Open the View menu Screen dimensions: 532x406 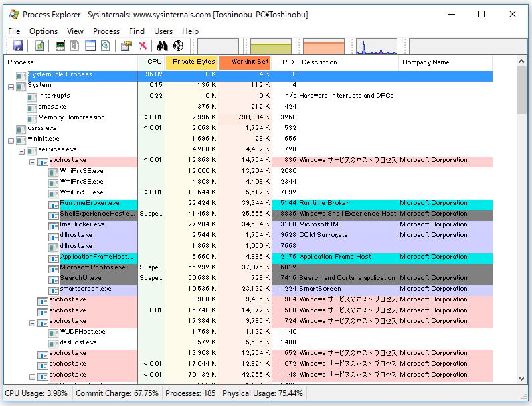[75, 31]
